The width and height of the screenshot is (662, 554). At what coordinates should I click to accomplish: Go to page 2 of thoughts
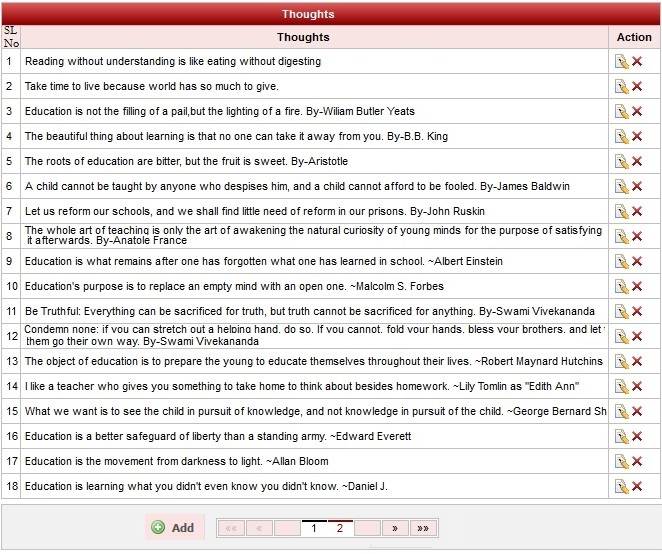(x=340, y=528)
